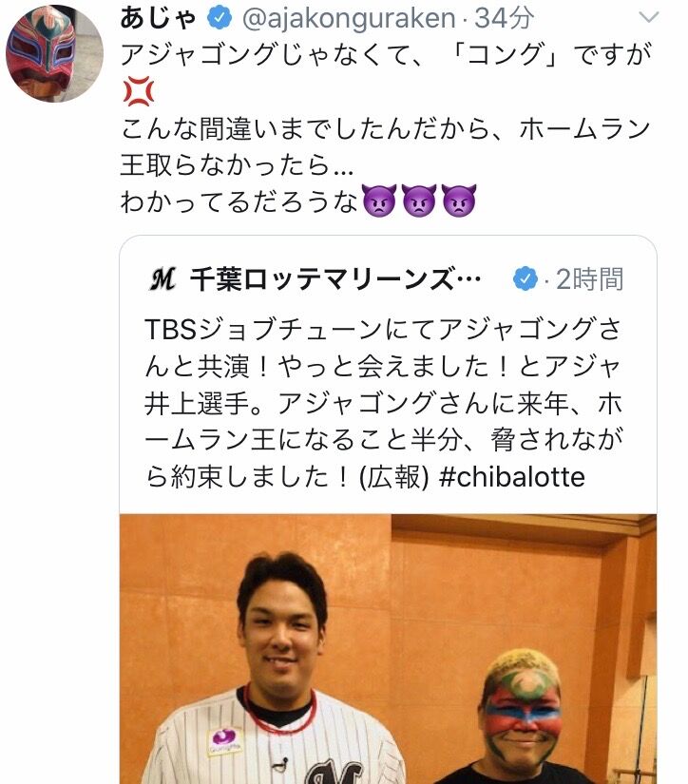Click the blue verified badge beside あじゃ
This screenshot has height=784, width=688.
(x=219, y=18)
